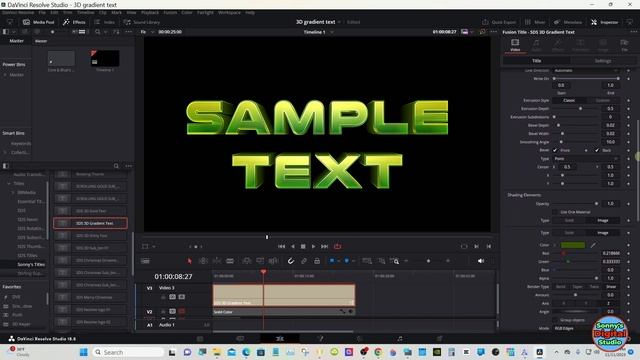The width and height of the screenshot is (640, 360).
Task: Open the Sound Library panel
Action: pyautogui.click(x=142, y=22)
